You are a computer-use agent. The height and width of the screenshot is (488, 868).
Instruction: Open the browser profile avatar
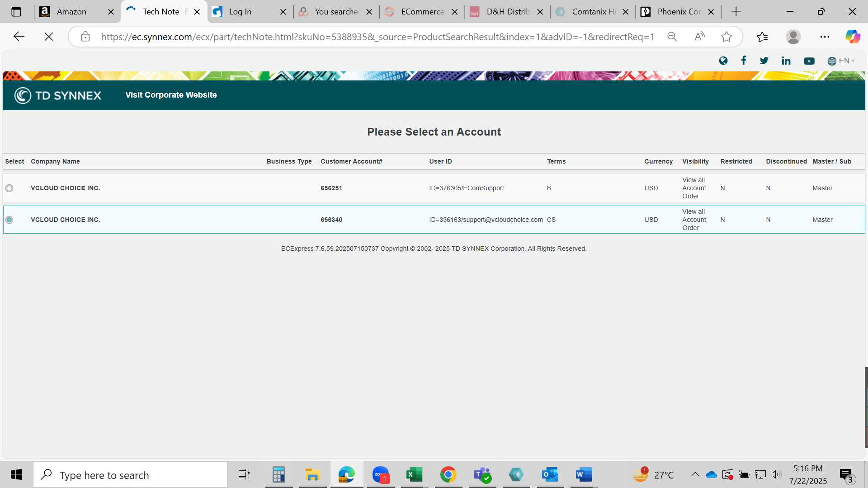point(793,37)
